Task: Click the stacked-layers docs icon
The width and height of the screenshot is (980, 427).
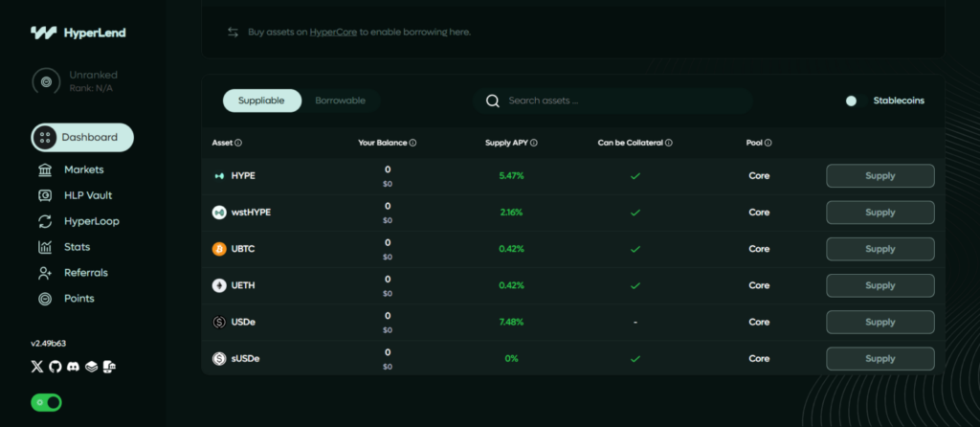Action: 91,367
